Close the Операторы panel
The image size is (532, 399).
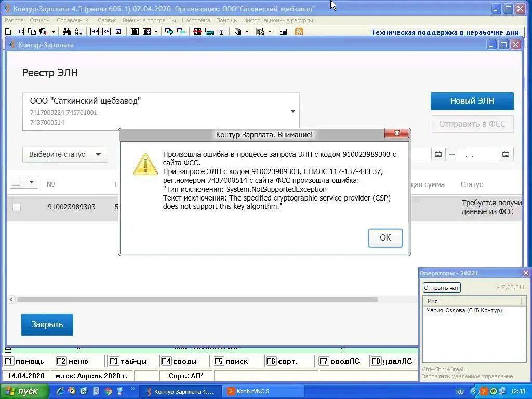526,273
